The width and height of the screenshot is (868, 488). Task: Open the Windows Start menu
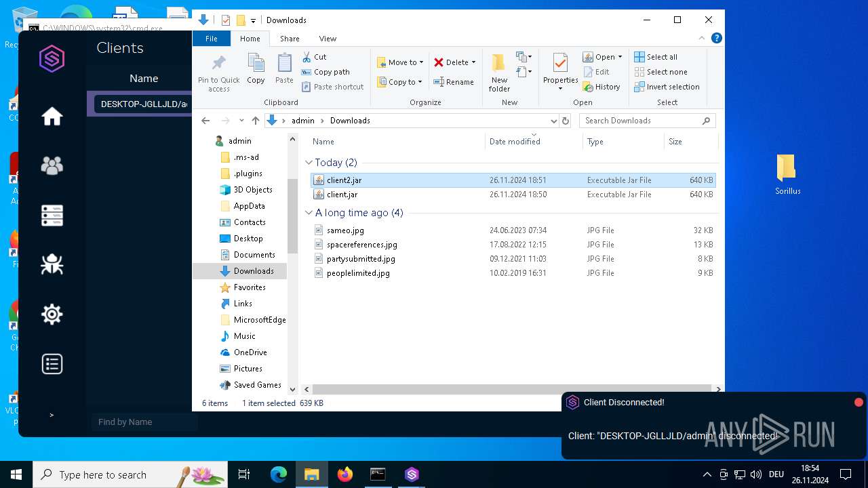[x=16, y=474]
